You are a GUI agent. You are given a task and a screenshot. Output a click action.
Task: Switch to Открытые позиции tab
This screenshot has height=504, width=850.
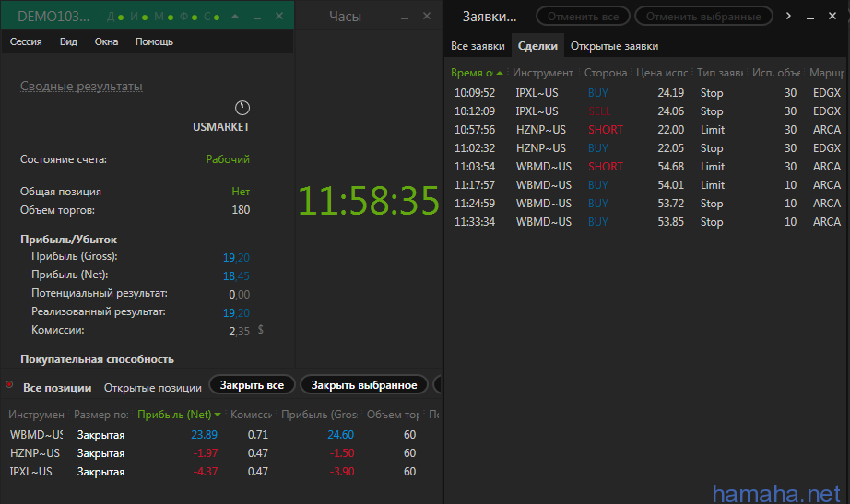(153, 388)
